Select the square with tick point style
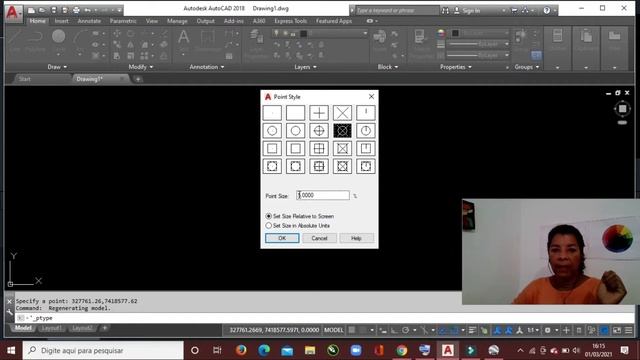This screenshot has height=360, width=640. click(x=365, y=148)
